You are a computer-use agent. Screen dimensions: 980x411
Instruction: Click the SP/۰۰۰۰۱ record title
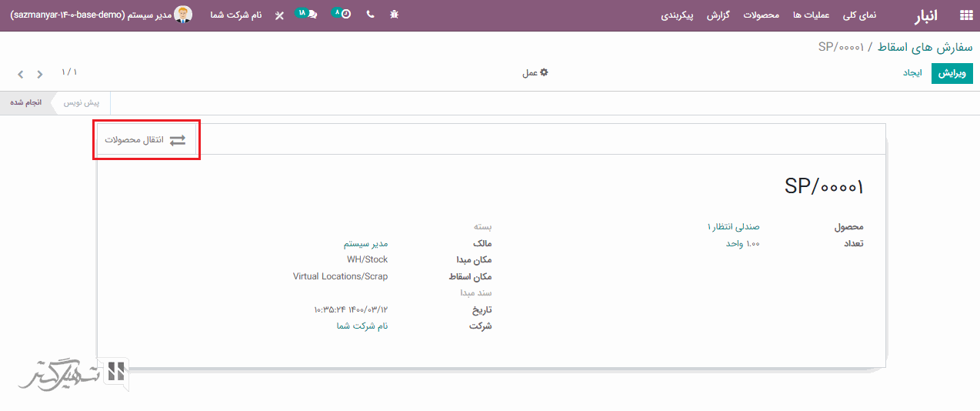824,186
